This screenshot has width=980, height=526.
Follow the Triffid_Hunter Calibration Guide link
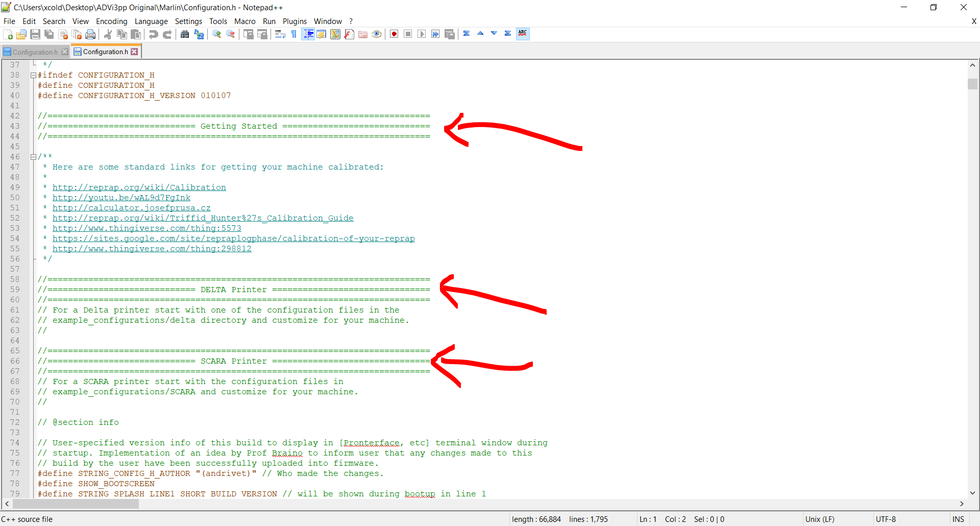click(x=203, y=218)
